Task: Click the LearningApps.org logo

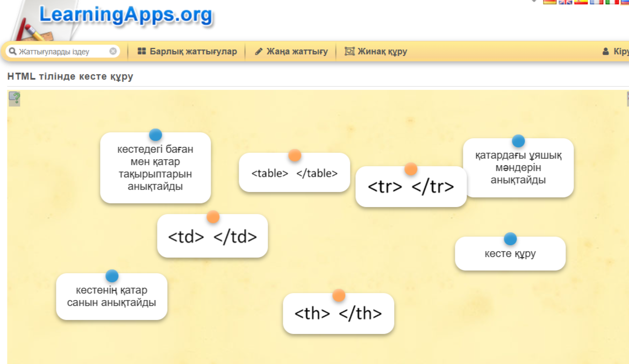Action: point(126,15)
